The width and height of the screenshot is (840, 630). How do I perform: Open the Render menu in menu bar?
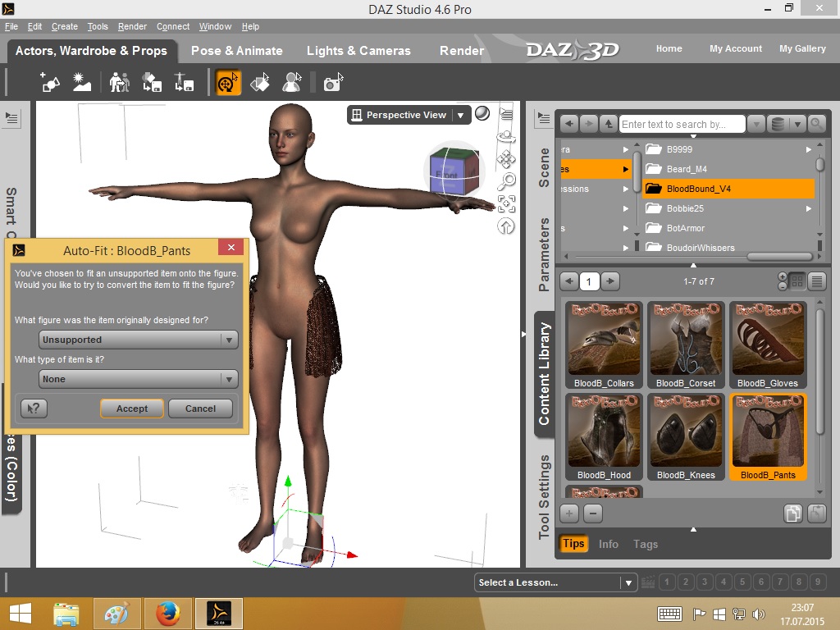pyautogui.click(x=132, y=26)
